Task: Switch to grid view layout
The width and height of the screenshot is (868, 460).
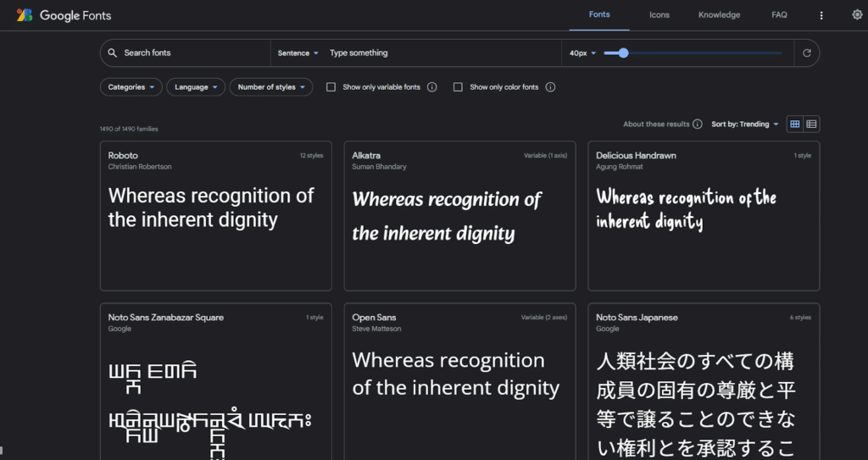Action: pos(794,125)
